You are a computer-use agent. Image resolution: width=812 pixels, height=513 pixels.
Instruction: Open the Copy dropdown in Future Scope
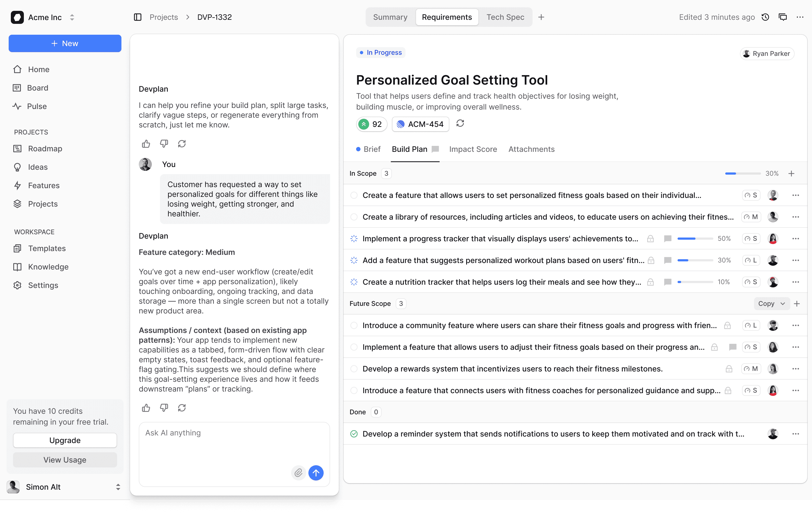tap(772, 304)
